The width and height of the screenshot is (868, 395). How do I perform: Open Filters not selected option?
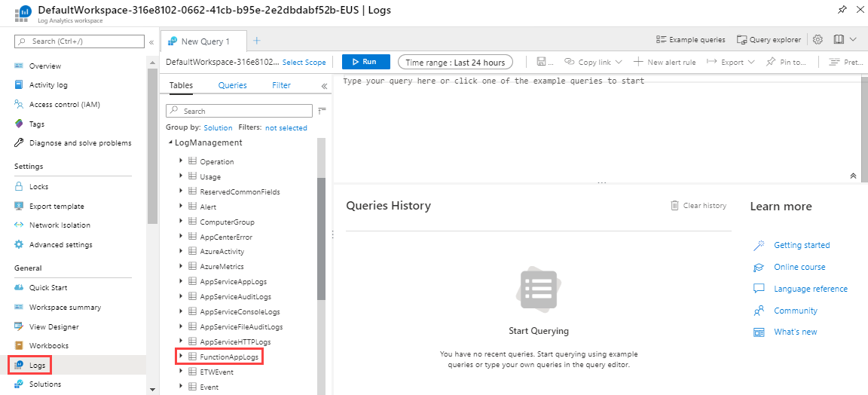(x=286, y=128)
